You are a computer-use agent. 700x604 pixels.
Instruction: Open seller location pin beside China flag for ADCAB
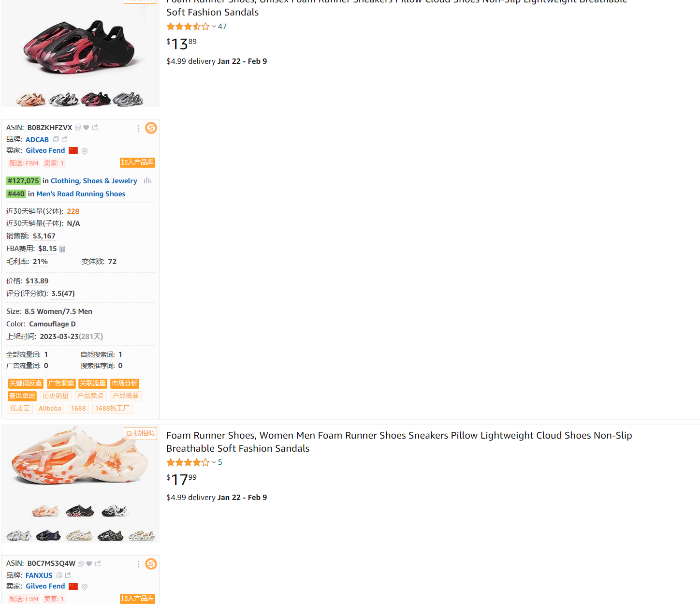pos(85,151)
